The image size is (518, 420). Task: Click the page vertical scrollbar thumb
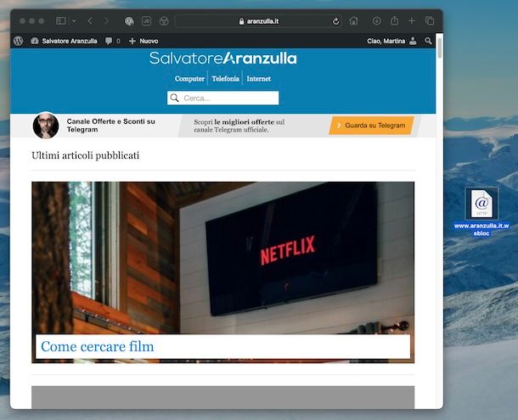click(439, 48)
